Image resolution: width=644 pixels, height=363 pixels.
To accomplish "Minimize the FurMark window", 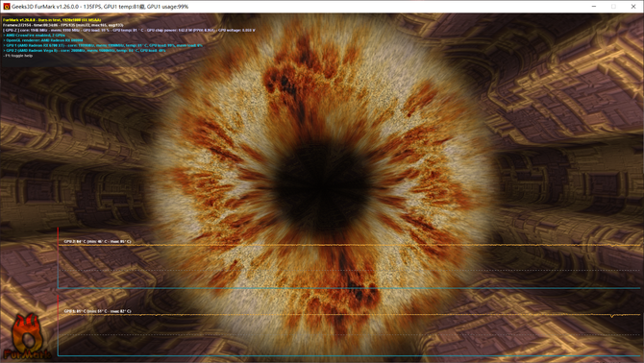I will click(594, 7).
